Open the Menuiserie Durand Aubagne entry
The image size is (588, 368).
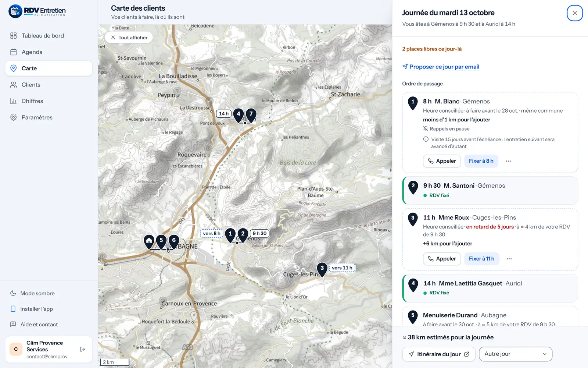click(x=490, y=316)
